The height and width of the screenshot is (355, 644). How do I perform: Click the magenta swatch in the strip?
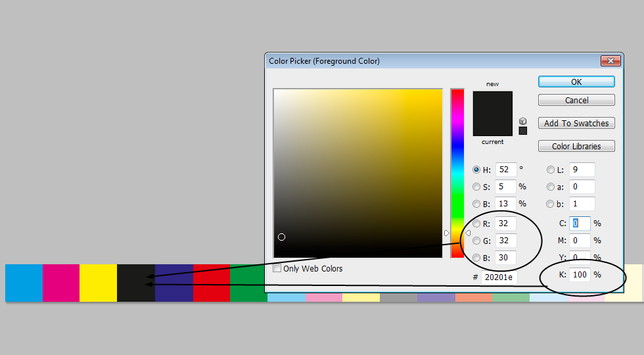[x=60, y=283]
